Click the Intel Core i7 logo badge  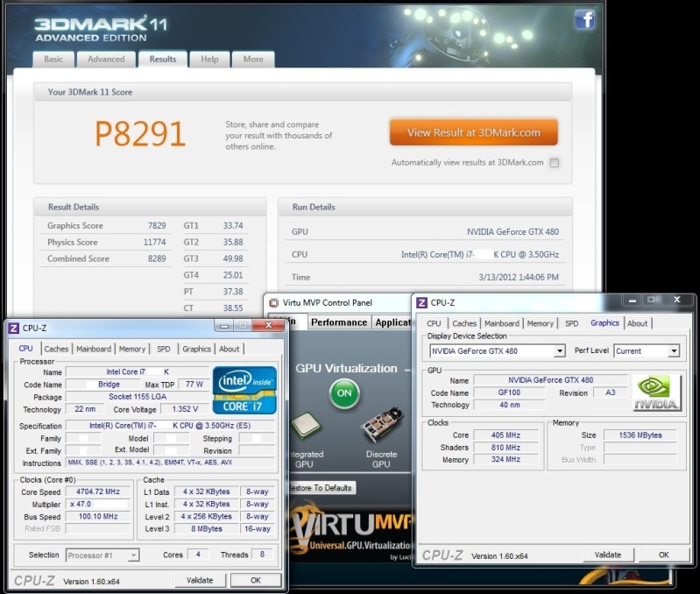pos(244,390)
